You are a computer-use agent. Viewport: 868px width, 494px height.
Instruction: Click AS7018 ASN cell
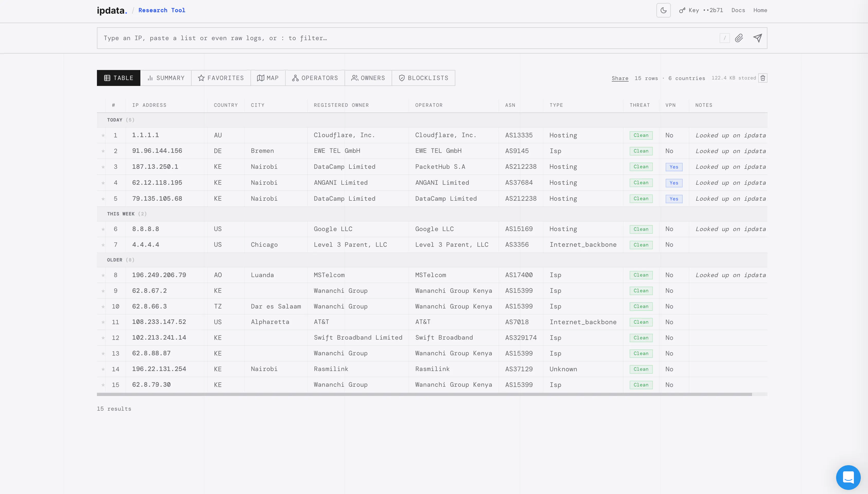pyautogui.click(x=517, y=322)
